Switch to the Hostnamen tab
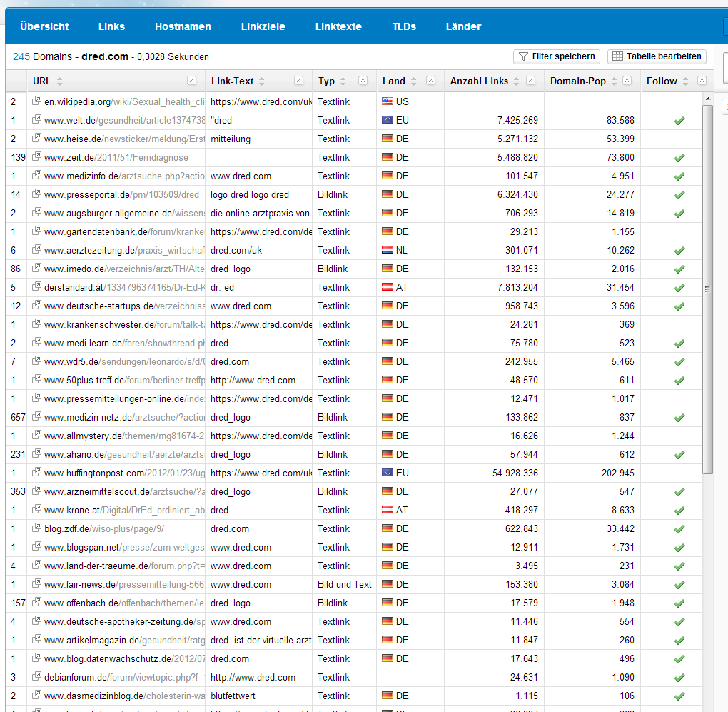 click(183, 26)
